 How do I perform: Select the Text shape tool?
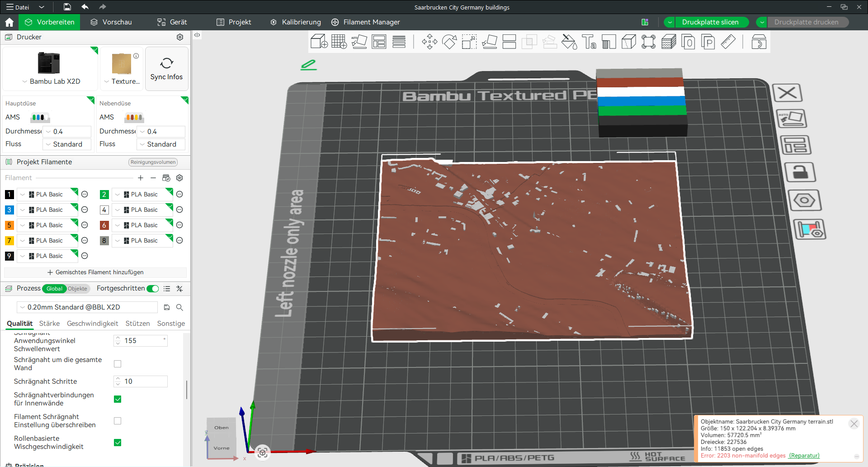click(x=589, y=42)
